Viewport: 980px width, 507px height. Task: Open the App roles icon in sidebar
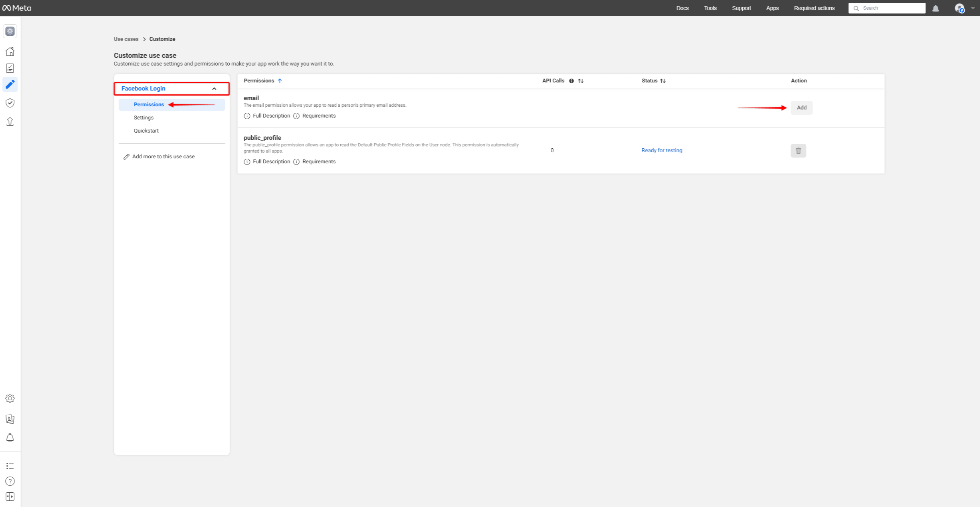10,419
